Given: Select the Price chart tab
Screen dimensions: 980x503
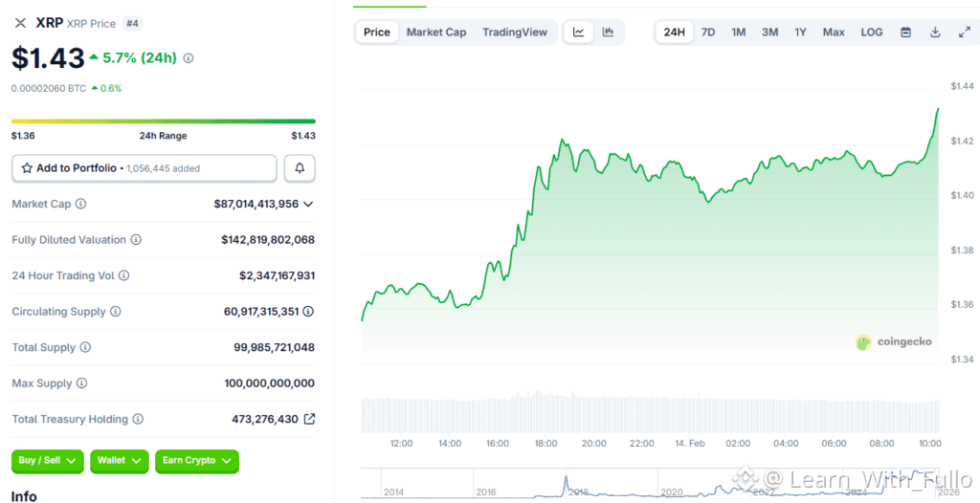Looking at the screenshot, I should (x=377, y=32).
